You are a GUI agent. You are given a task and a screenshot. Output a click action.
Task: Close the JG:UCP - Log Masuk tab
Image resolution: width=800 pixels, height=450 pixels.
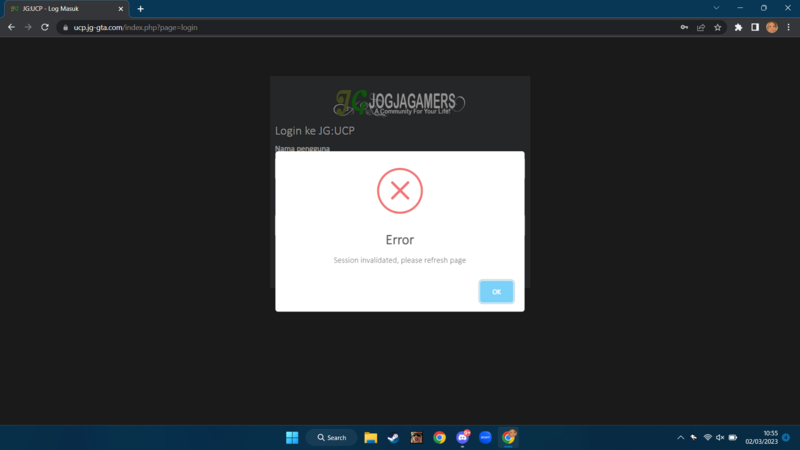(x=121, y=9)
